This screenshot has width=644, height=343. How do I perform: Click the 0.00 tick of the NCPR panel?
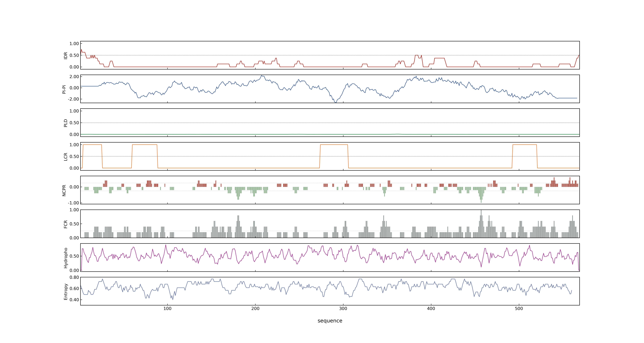tap(74, 187)
